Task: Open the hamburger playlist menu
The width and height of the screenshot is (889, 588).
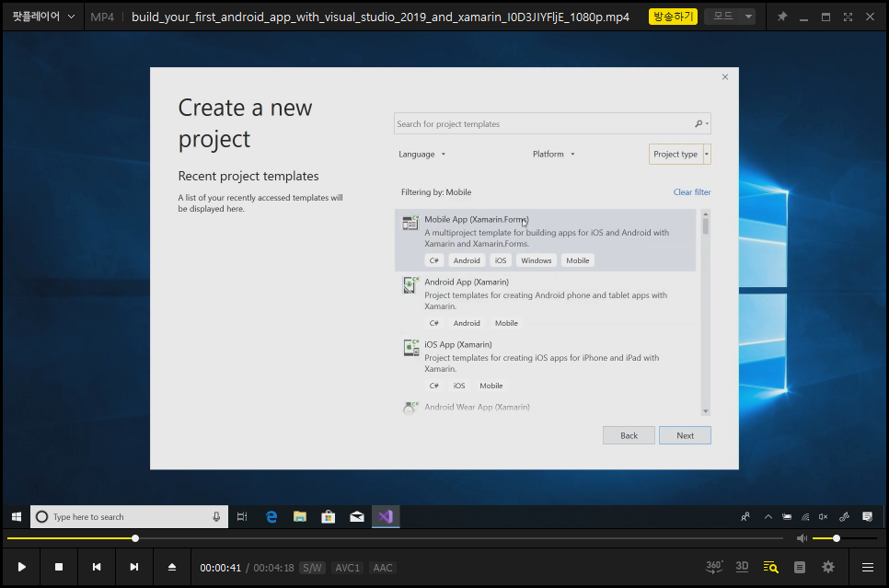Action: (868, 567)
